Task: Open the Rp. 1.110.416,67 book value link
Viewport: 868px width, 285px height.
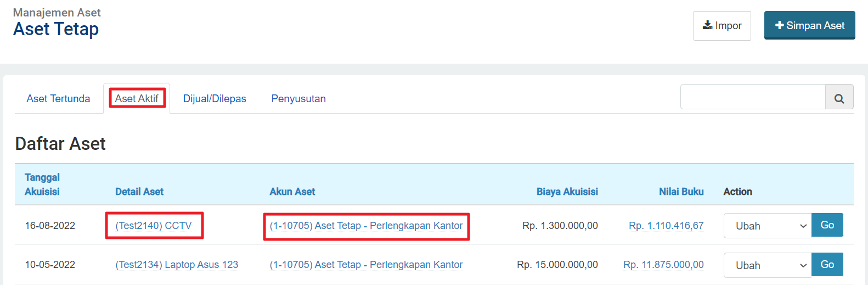Action: [666, 226]
